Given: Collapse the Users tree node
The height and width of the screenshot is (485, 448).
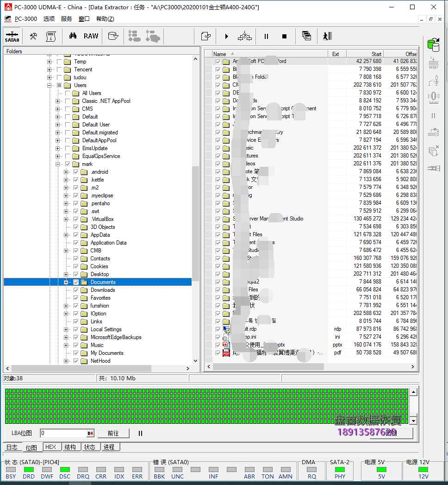Looking at the screenshot, I should click(x=49, y=85).
